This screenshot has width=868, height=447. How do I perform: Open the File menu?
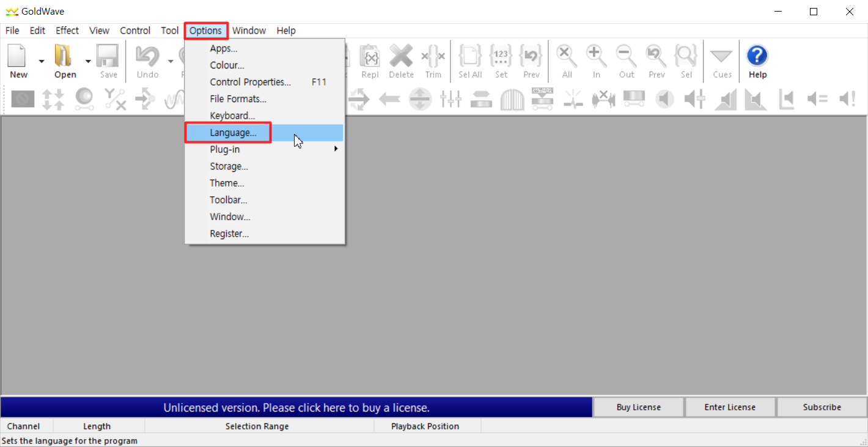(x=12, y=31)
